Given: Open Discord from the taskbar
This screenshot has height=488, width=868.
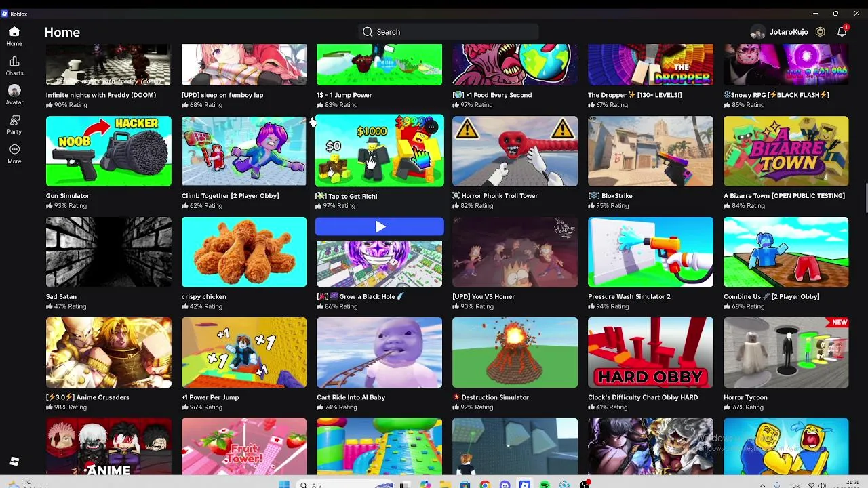Looking at the screenshot, I should tap(505, 485).
